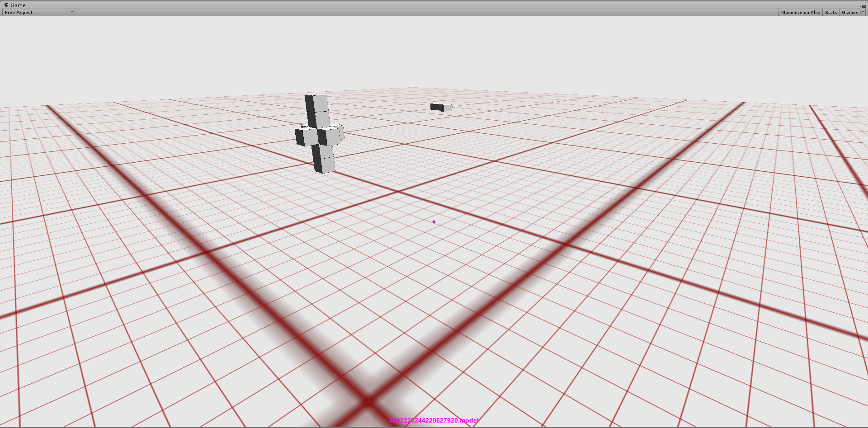Toggle the Stats overlay

831,13
